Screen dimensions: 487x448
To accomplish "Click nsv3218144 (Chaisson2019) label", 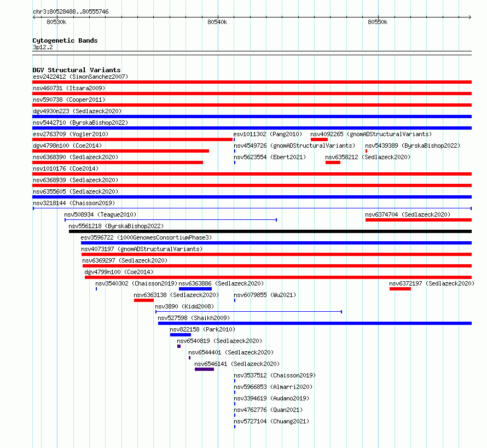I will coord(74,203).
